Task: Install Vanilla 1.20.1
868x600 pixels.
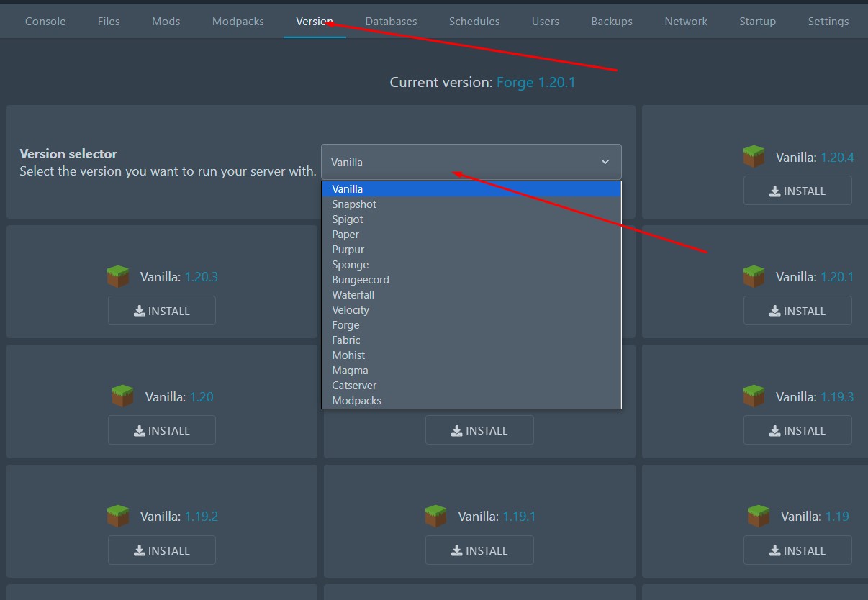Action: [x=797, y=311]
